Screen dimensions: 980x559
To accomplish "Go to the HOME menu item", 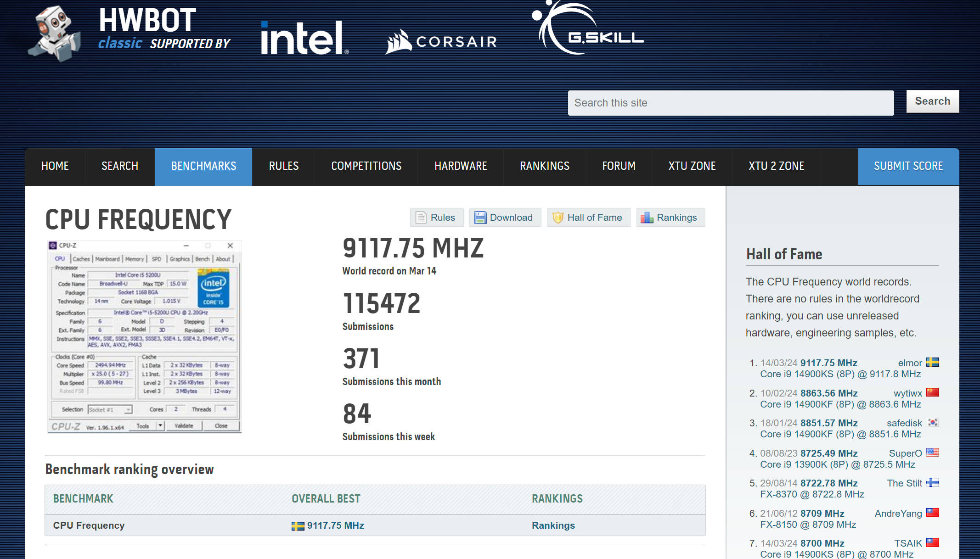I will 55,166.
